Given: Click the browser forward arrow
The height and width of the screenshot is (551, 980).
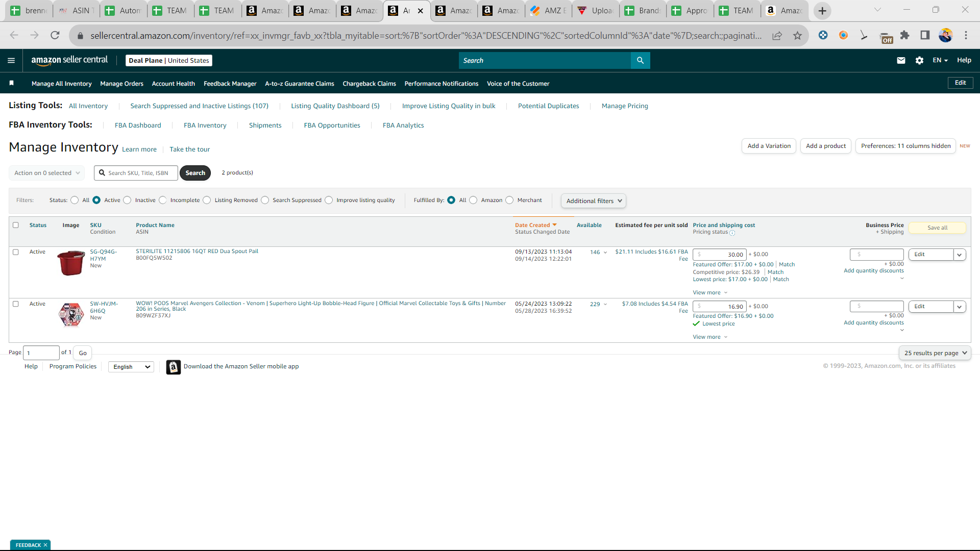Looking at the screenshot, I should pos(34,35).
